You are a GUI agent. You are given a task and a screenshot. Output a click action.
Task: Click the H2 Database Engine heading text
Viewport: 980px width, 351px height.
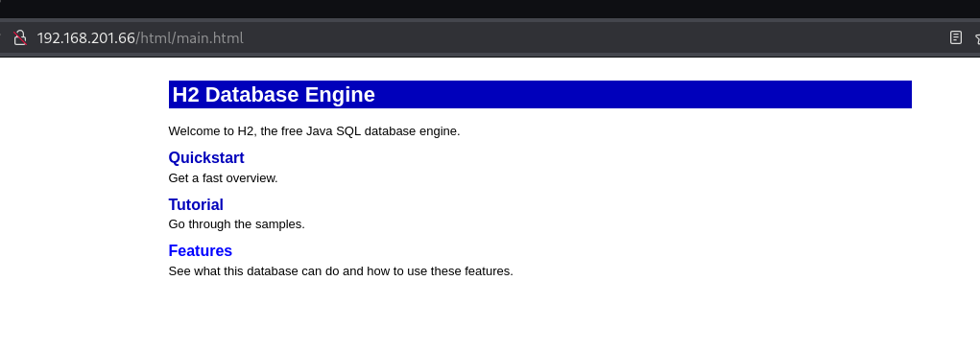tap(274, 94)
